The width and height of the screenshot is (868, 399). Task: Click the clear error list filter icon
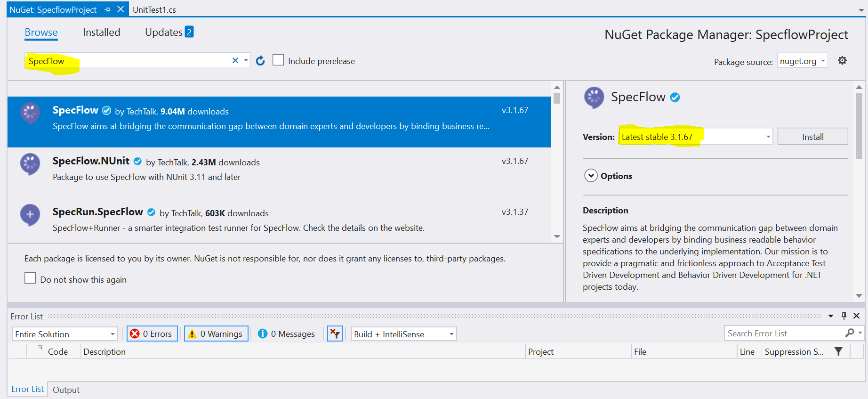(x=335, y=334)
